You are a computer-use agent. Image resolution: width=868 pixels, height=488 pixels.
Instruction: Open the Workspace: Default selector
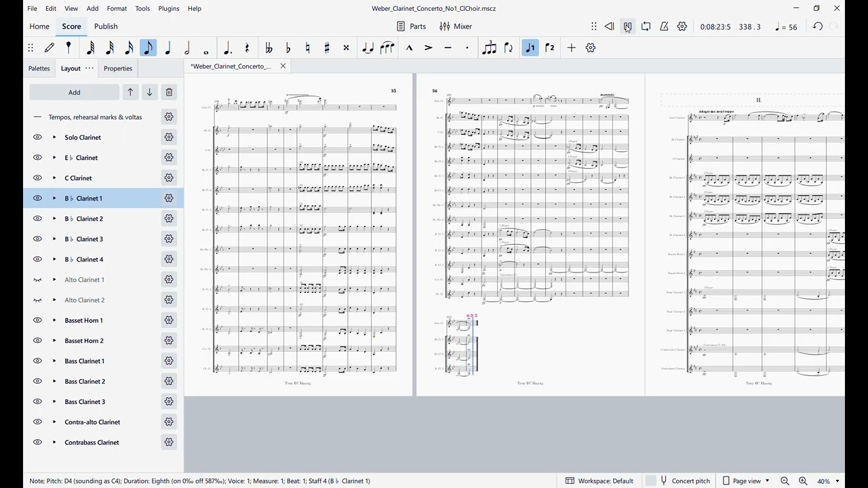click(x=599, y=481)
